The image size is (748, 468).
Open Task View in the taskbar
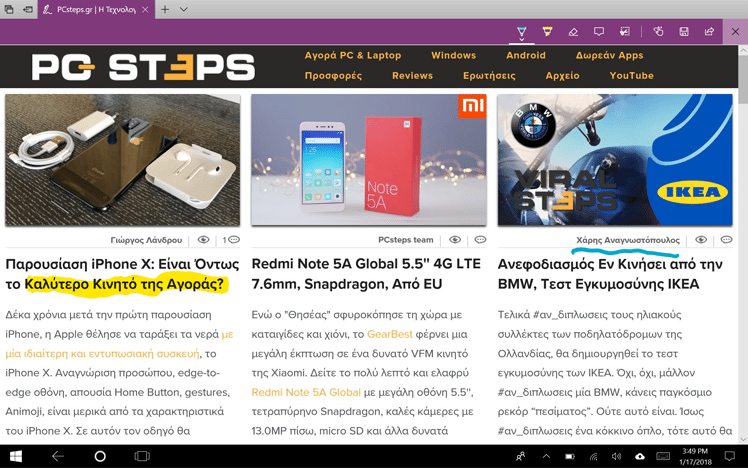click(x=142, y=456)
